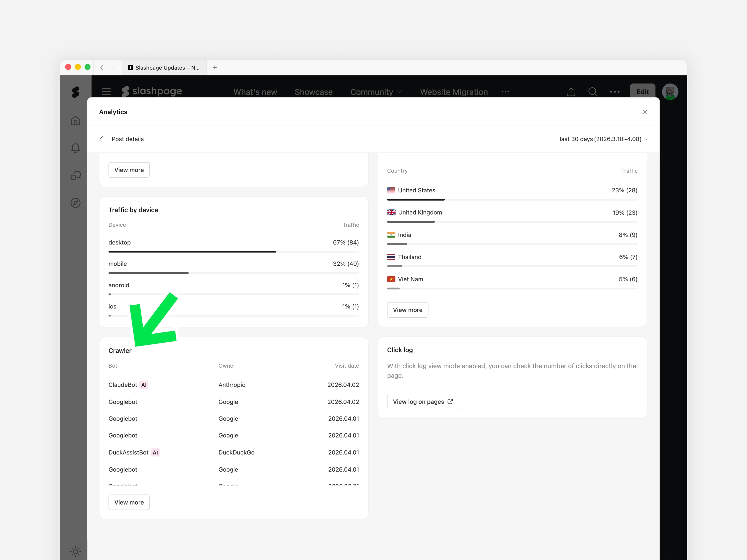Click the share upload icon
747x560 pixels.
click(571, 92)
